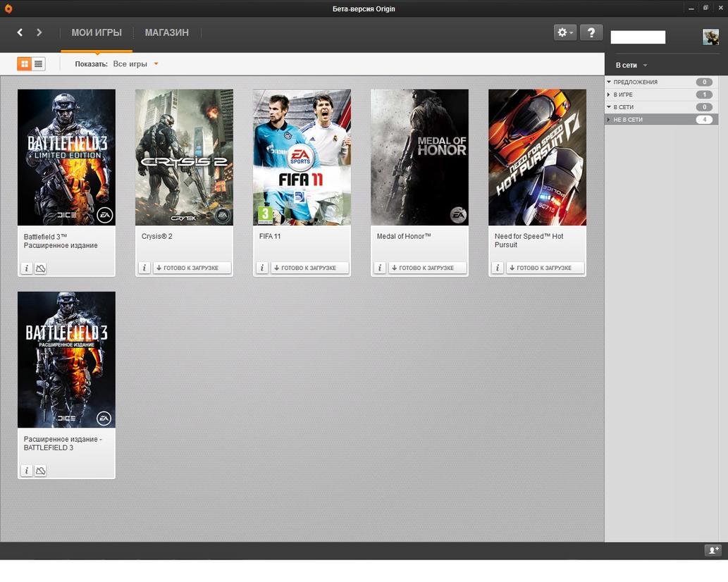This screenshot has width=728, height=582.
Task: Open info for Расширенное издание - BATTLEFIELD 3
Action: [27, 471]
